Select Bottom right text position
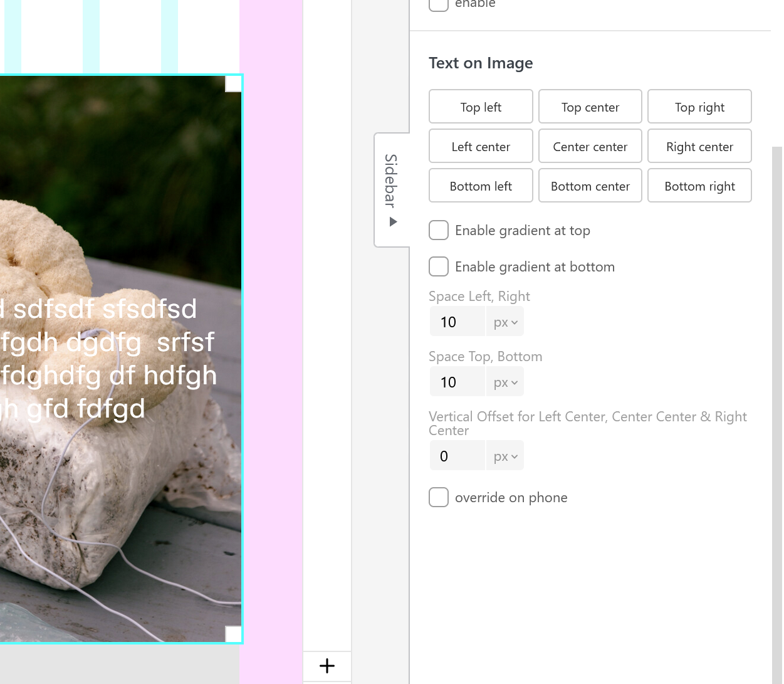784x684 pixels. pyautogui.click(x=699, y=186)
